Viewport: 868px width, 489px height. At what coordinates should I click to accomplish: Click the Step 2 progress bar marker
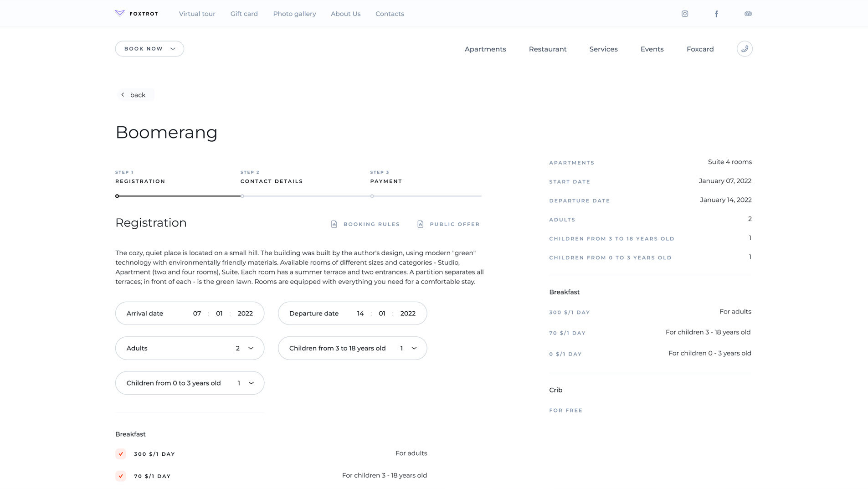(242, 196)
